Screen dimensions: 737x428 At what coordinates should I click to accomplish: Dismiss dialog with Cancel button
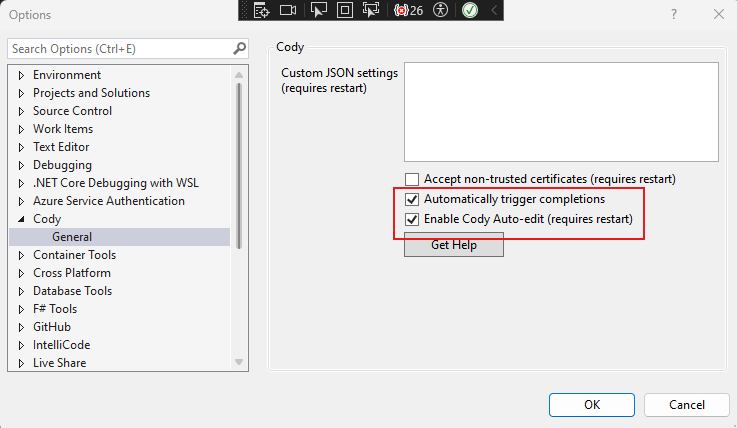click(x=687, y=405)
